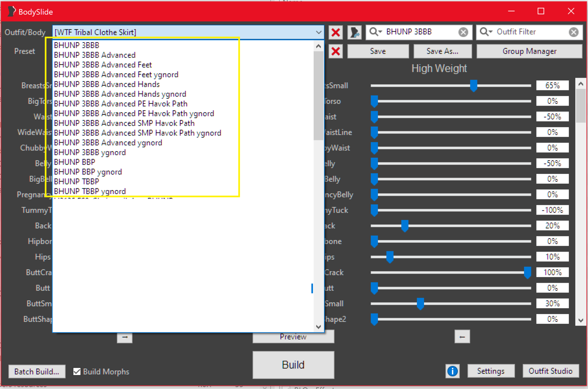Image resolution: width=588 pixels, height=389 pixels.
Task: Select BHUNP 3BBB Advanced option
Action: (x=95, y=55)
